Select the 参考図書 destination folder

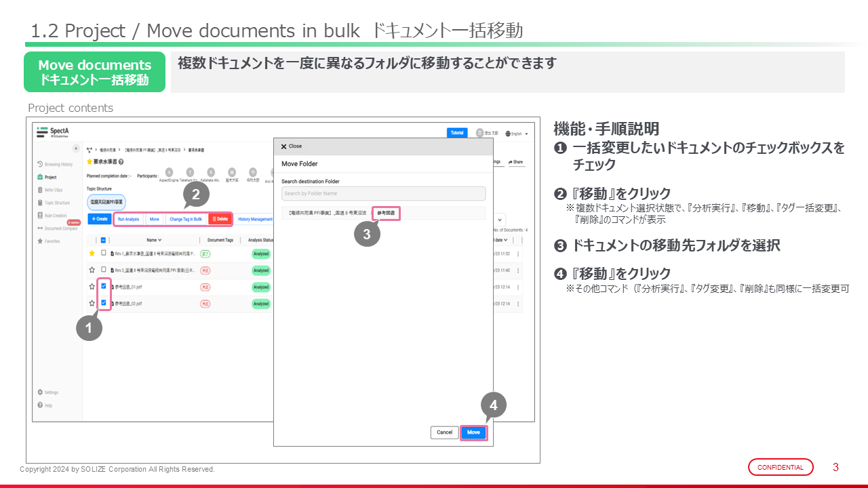(386, 213)
